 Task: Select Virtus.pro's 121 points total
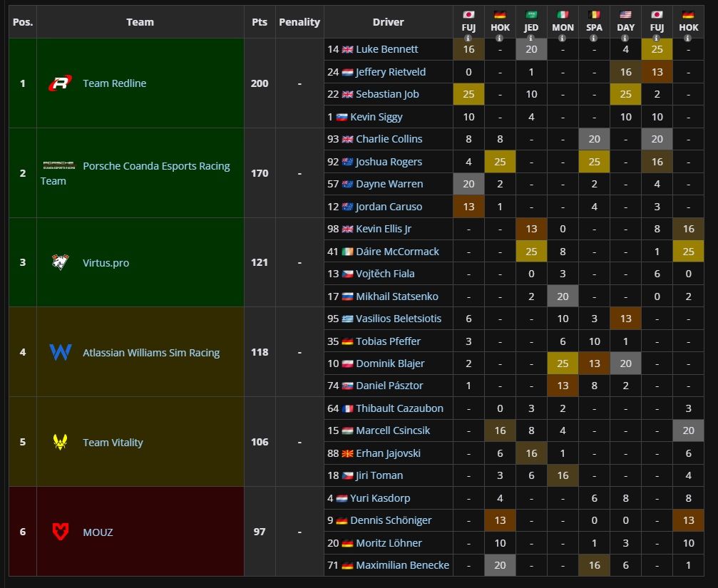260,262
